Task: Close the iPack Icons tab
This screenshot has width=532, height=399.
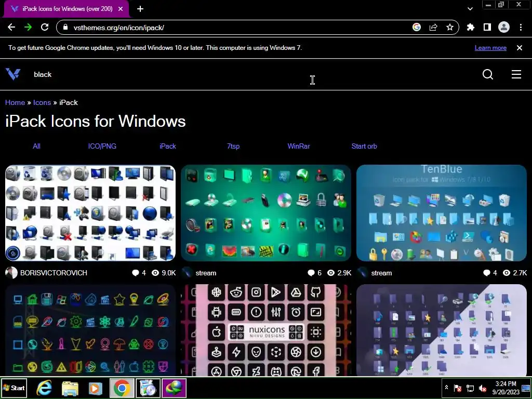Action: pos(121,9)
